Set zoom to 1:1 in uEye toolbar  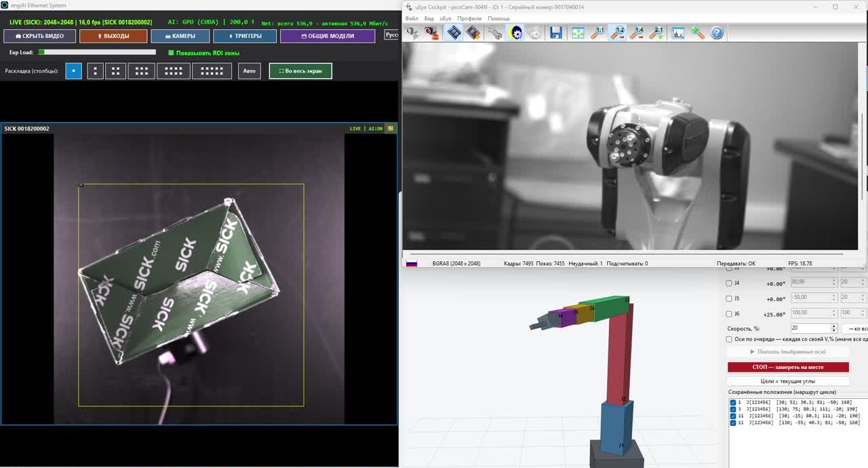[x=597, y=33]
